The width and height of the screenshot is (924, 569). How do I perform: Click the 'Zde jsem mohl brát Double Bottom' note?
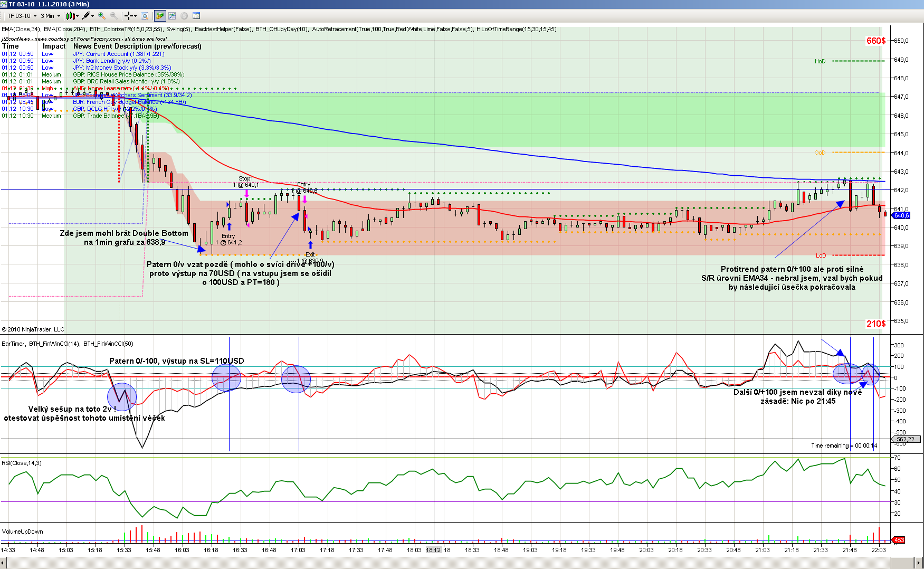tap(124, 238)
